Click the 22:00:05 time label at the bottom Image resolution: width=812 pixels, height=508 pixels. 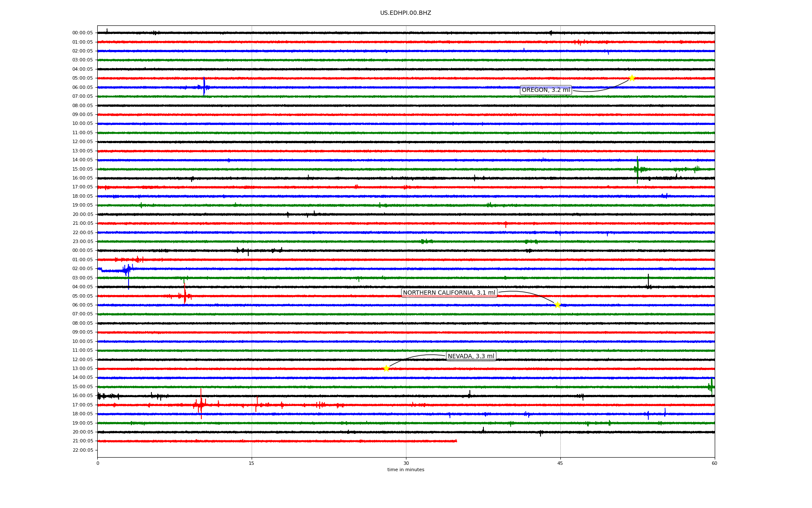pos(82,450)
